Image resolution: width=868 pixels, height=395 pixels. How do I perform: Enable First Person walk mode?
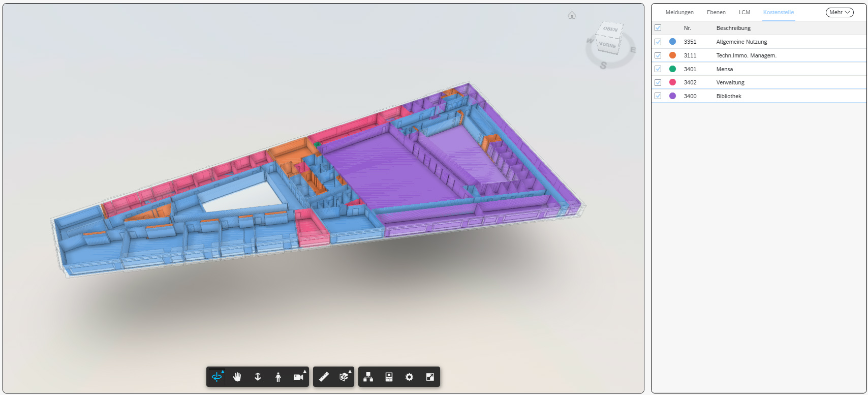pyautogui.click(x=278, y=377)
